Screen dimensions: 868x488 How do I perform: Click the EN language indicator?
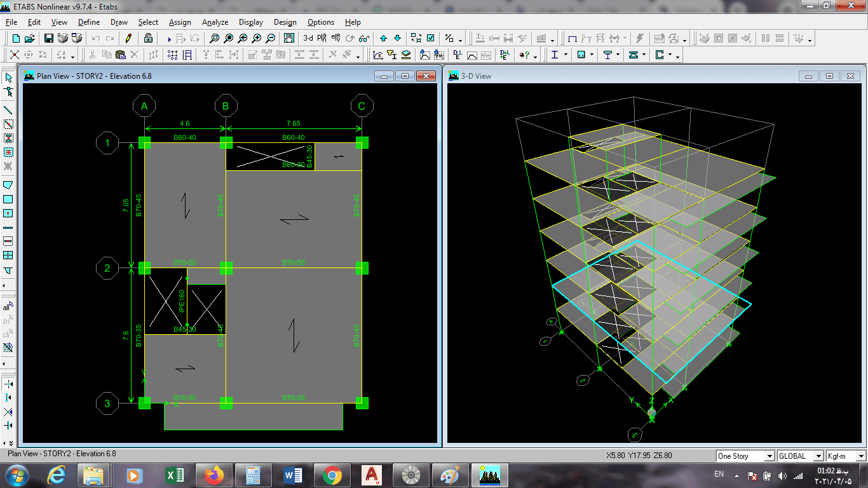coord(719,474)
